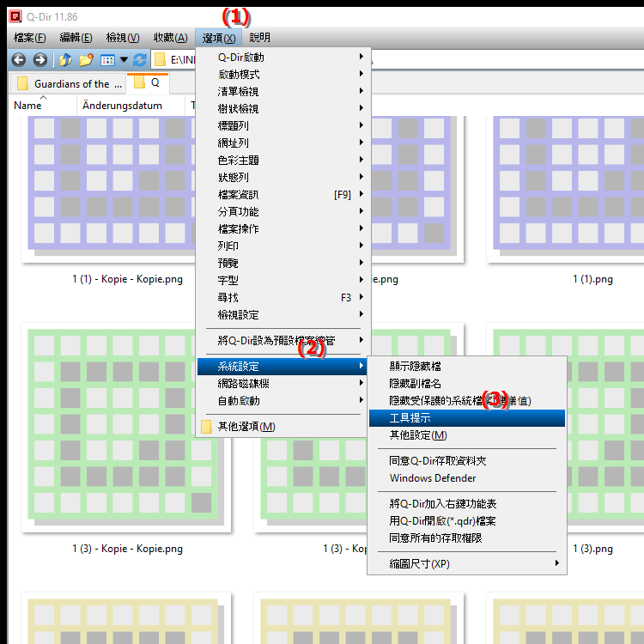644x644 pixels.
Task: Select thumbnail 1 (3).png
Action: coord(605,427)
